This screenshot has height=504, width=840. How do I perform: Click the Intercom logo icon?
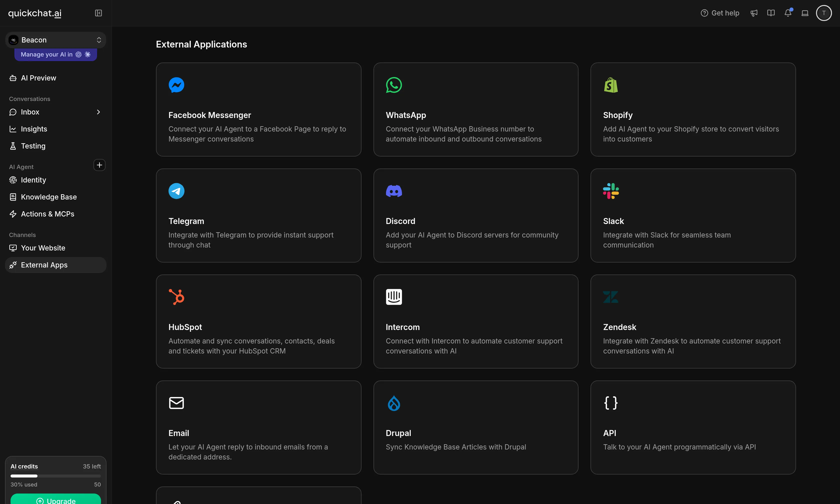click(393, 297)
